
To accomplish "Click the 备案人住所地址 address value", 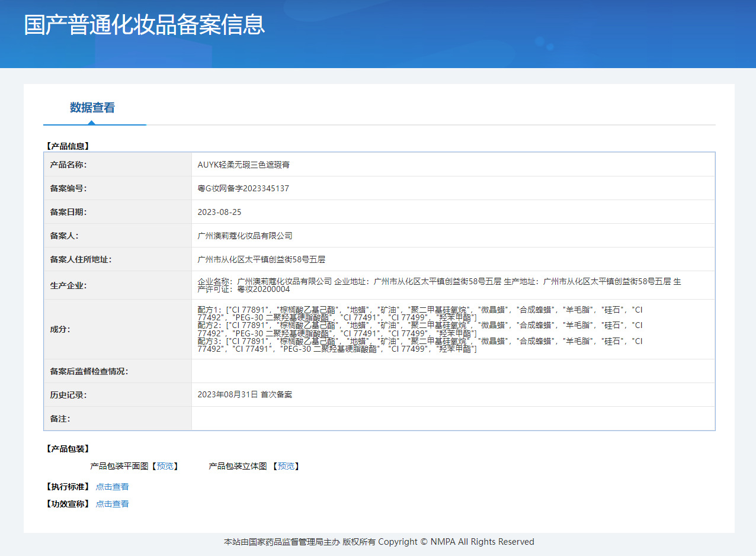I will click(261, 259).
